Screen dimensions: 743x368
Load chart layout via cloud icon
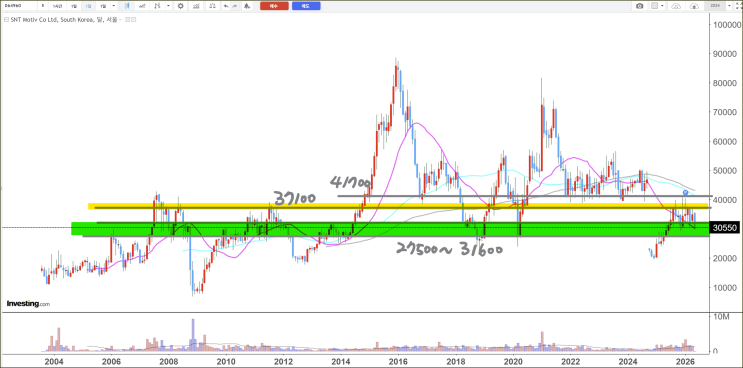676,6
